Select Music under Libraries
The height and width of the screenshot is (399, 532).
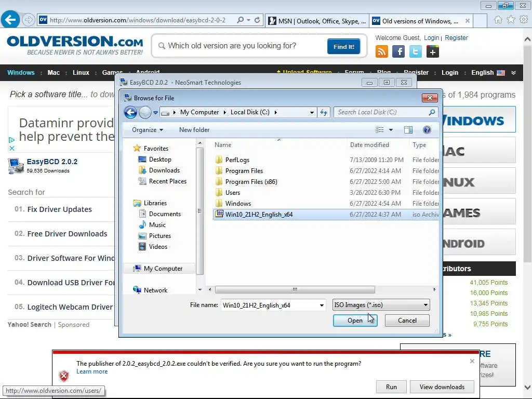157,224
